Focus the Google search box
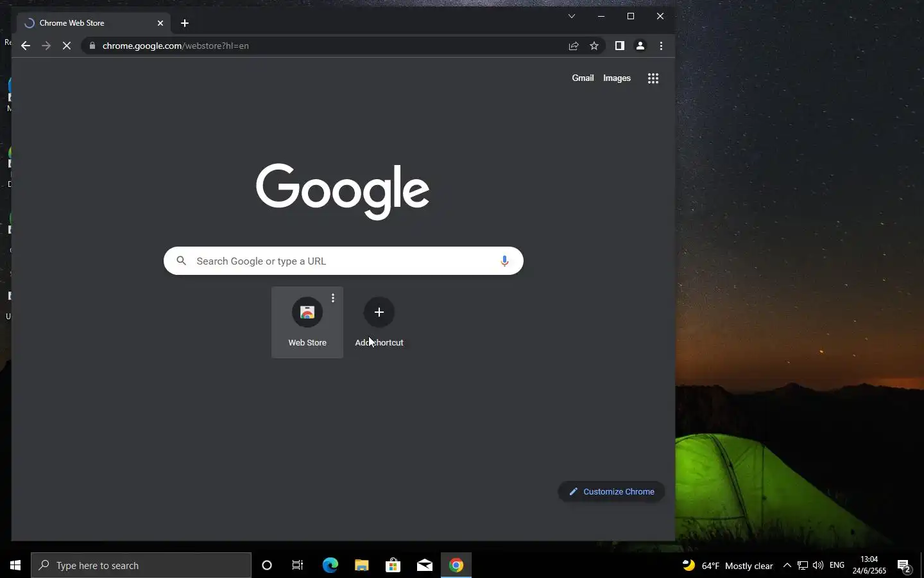The height and width of the screenshot is (578, 924). tap(343, 261)
